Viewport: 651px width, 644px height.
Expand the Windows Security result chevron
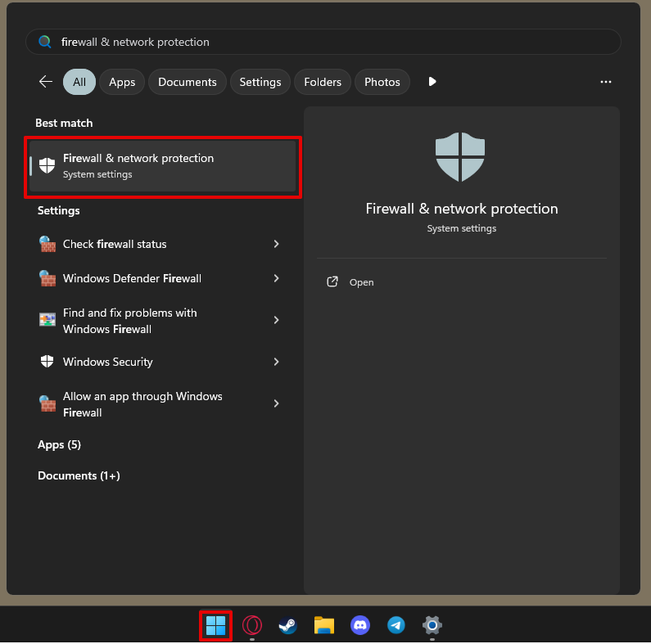click(x=277, y=362)
